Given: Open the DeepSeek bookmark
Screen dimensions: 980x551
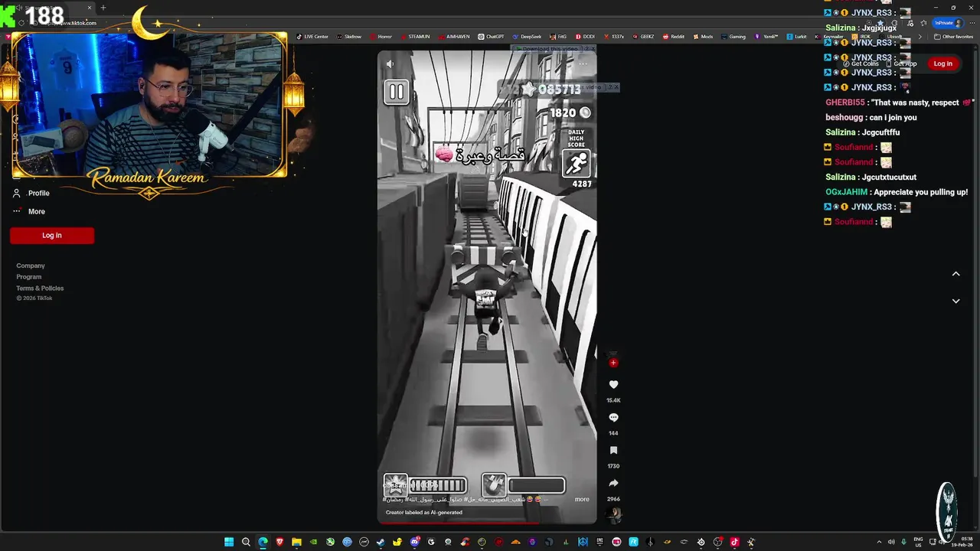Looking at the screenshot, I should tap(527, 36).
